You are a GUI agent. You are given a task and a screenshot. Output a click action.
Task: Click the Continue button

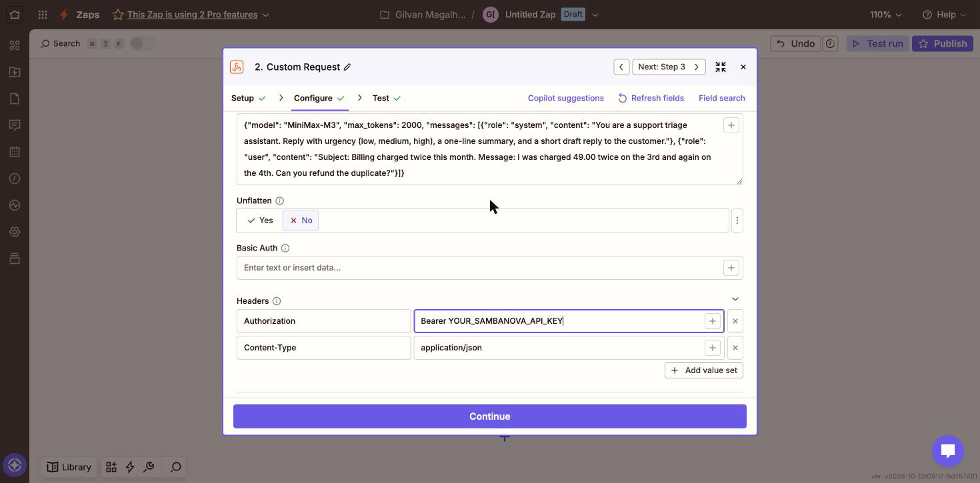point(490,416)
